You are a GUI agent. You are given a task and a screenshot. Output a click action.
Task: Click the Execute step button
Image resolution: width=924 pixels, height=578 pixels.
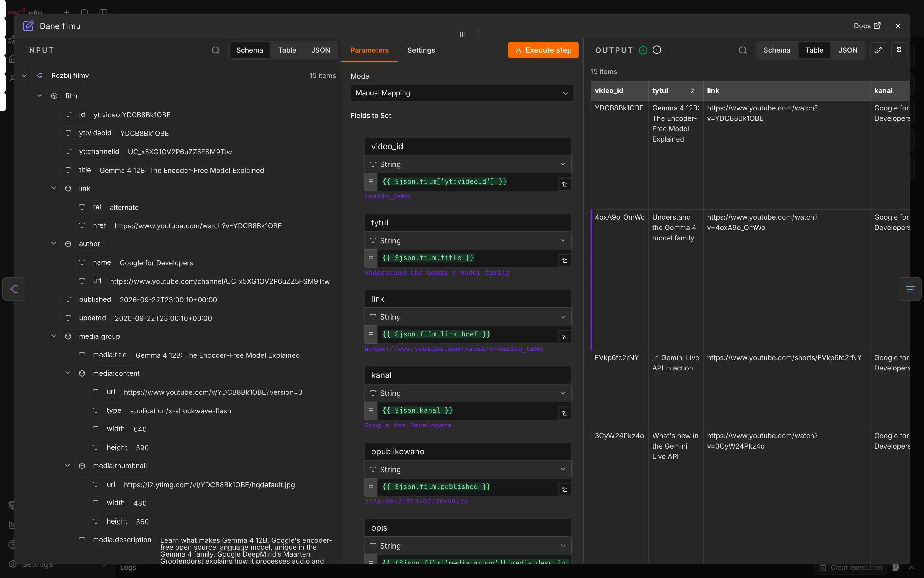(x=543, y=50)
